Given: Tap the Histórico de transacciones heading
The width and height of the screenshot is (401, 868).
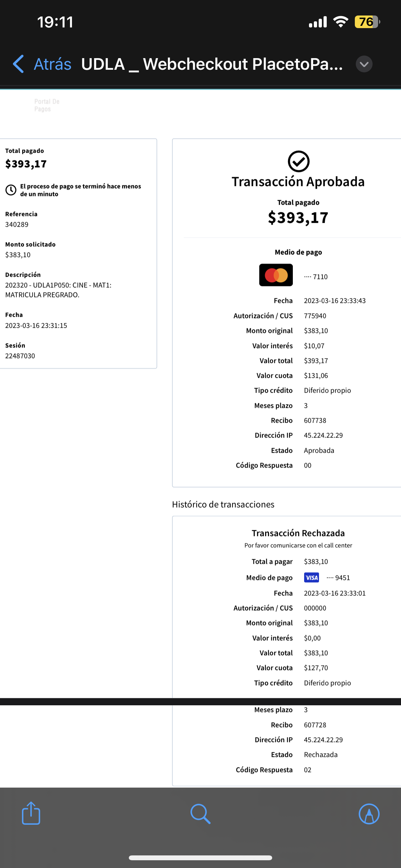Looking at the screenshot, I should [x=223, y=504].
